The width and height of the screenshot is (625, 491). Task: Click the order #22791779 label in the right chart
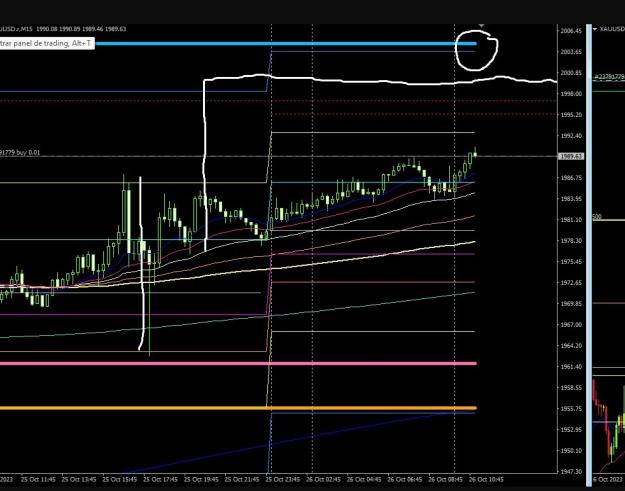(609, 76)
